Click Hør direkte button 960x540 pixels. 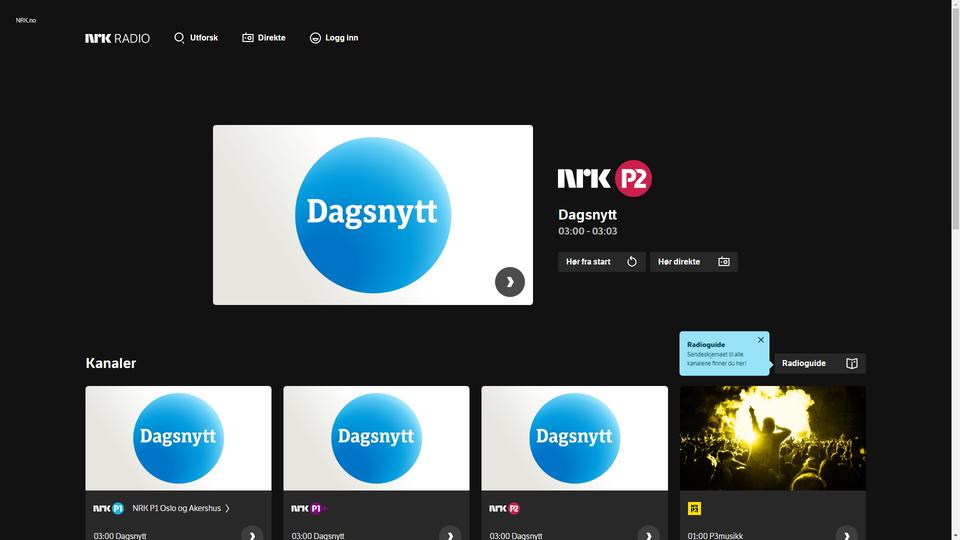pyautogui.click(x=694, y=262)
